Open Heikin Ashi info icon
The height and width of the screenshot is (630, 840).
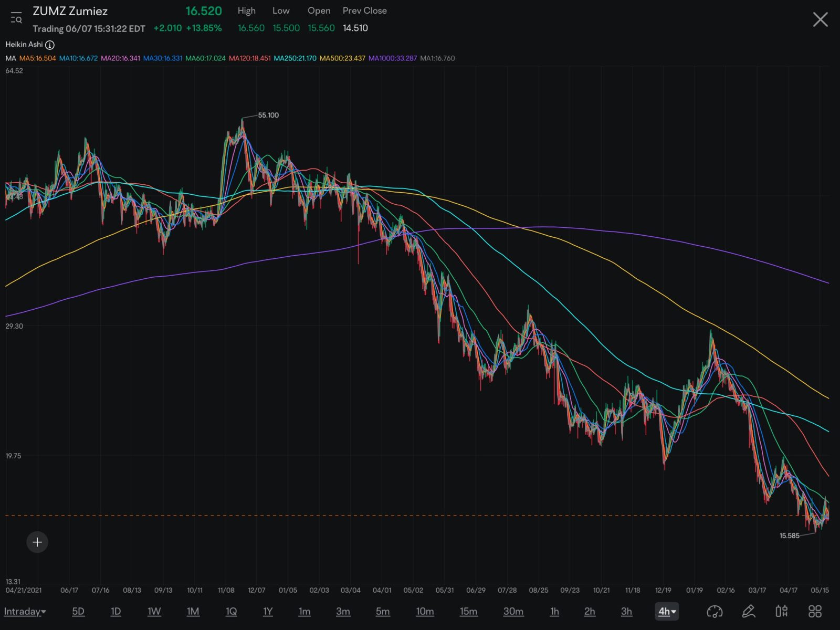50,45
